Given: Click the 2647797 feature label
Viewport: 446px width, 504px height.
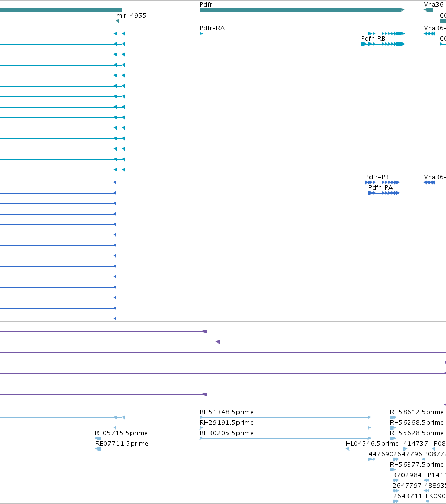Looking at the screenshot, I should click(407, 485).
